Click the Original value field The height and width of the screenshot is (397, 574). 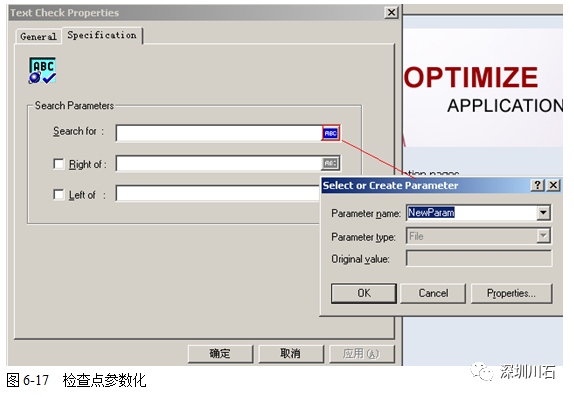coord(479,259)
